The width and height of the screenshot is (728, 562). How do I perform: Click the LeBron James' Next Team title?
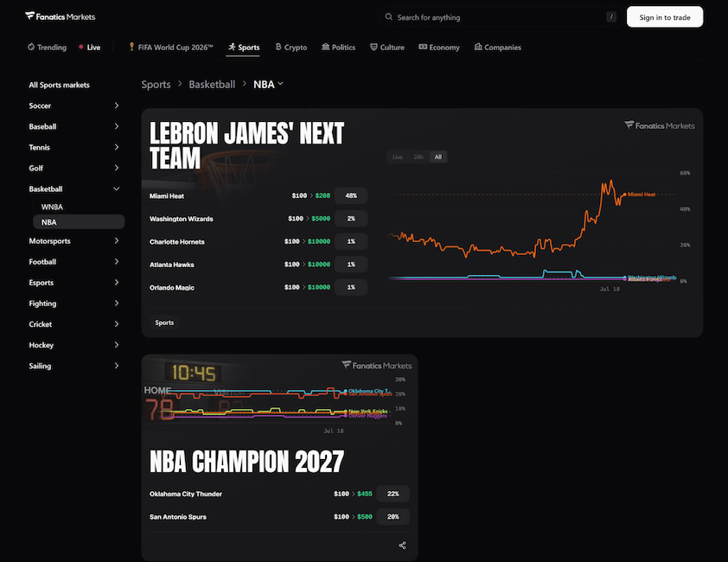[x=246, y=146]
